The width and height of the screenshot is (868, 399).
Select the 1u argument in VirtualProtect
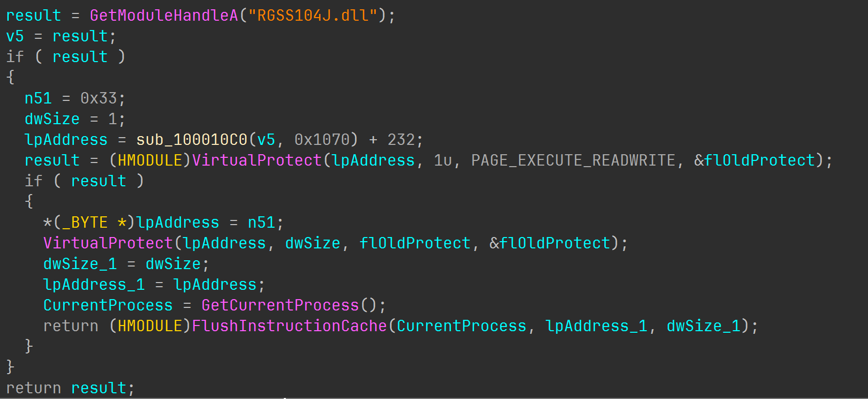[x=443, y=160]
